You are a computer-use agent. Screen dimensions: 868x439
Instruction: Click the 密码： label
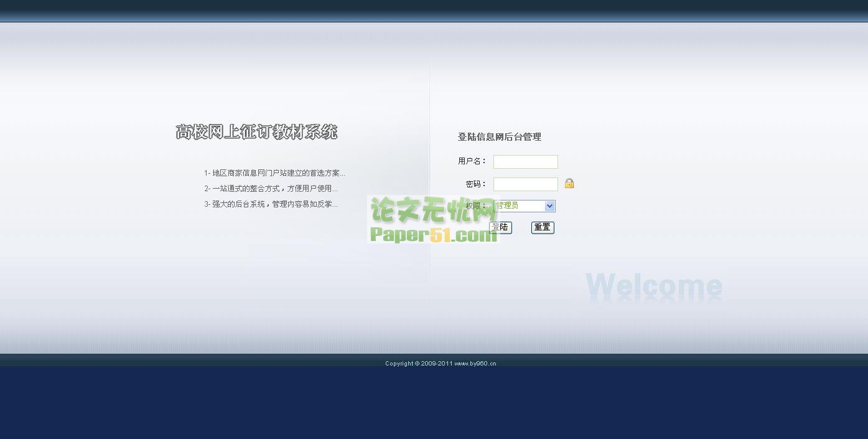[x=476, y=184]
